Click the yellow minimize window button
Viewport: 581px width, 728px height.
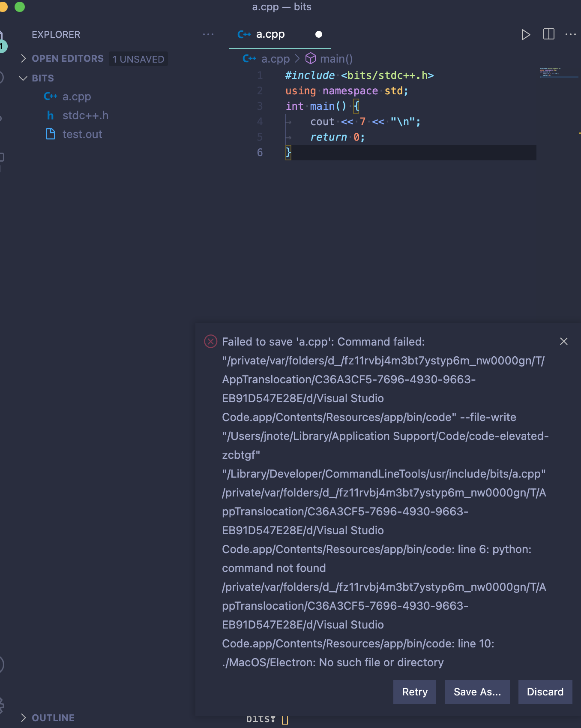click(x=3, y=7)
